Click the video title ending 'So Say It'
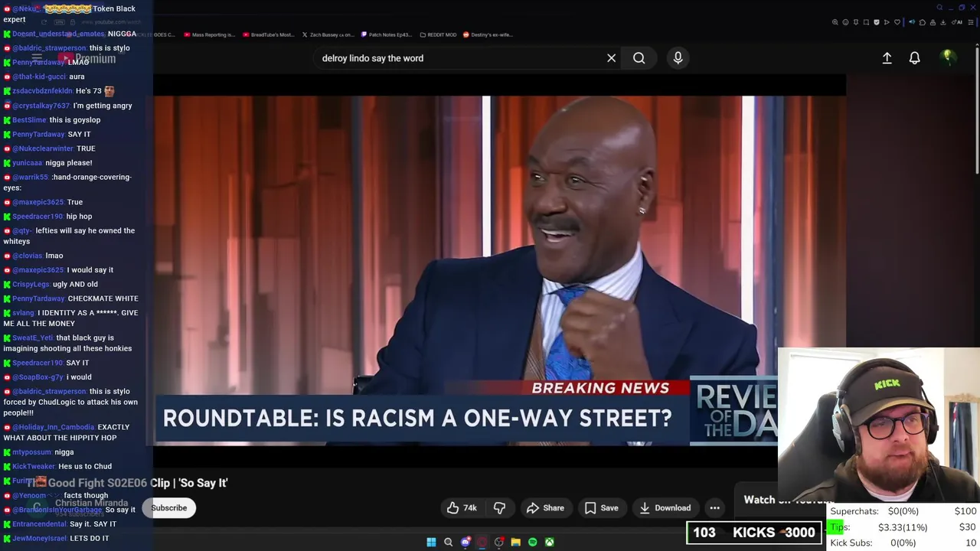This screenshot has width=980, height=551. pos(127,483)
